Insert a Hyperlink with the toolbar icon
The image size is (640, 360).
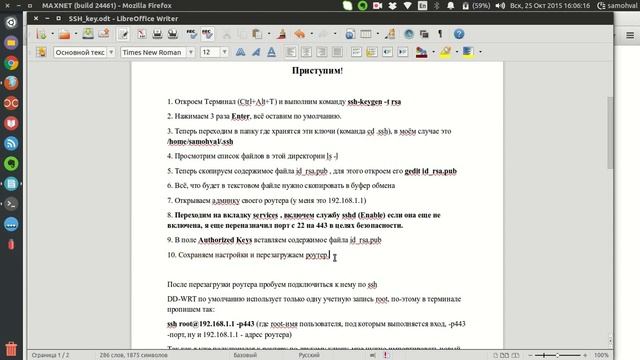click(350, 34)
